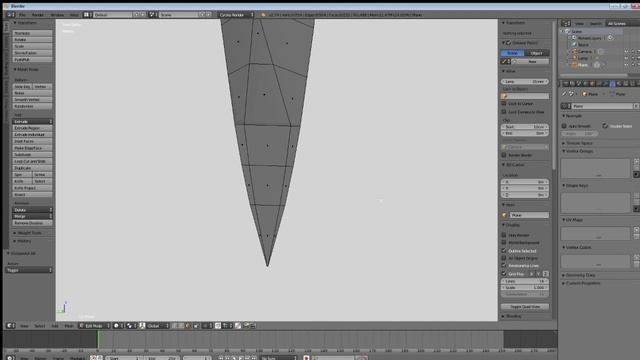
Task: Toggle Outline Selected checkbox
Action: pos(504,251)
